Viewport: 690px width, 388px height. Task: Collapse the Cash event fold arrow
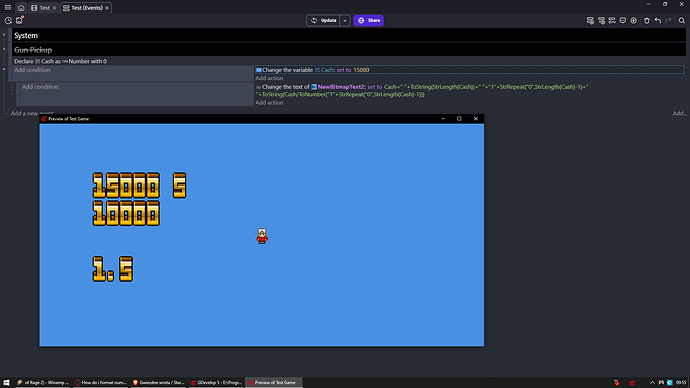[x=4, y=70]
